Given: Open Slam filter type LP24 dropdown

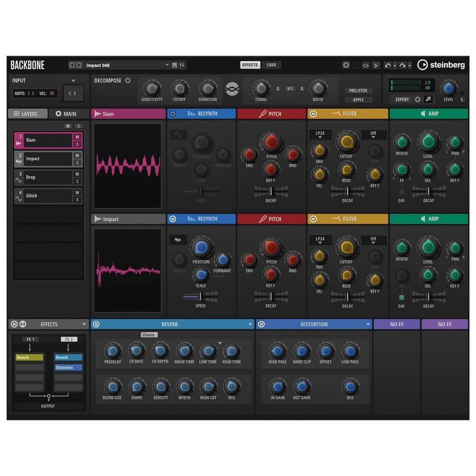Looking at the screenshot, I should coord(320,134).
